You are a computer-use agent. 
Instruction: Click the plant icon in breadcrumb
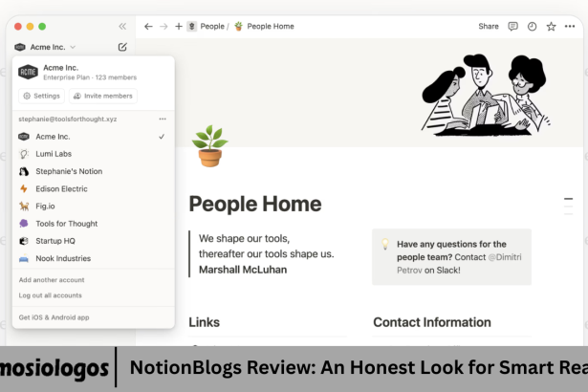238,26
